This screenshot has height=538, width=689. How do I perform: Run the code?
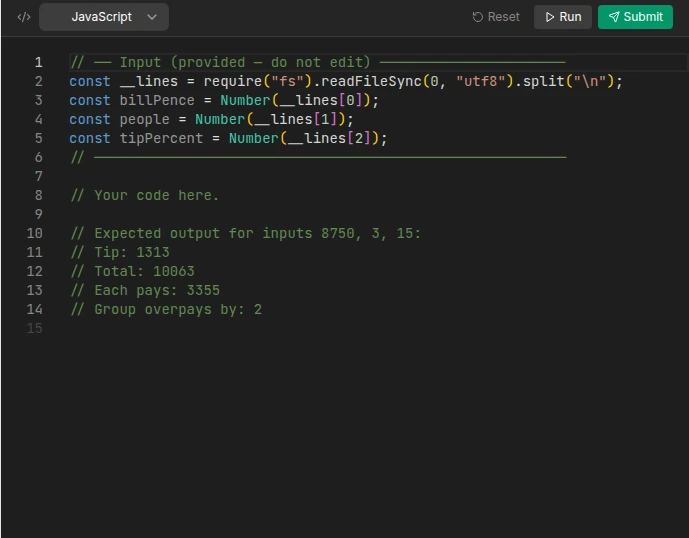[563, 17]
